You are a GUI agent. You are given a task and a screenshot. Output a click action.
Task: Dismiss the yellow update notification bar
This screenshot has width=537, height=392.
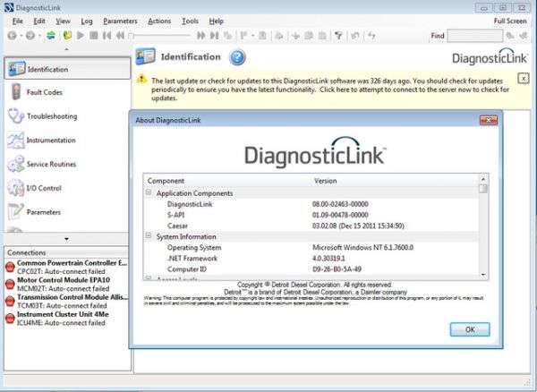point(523,79)
